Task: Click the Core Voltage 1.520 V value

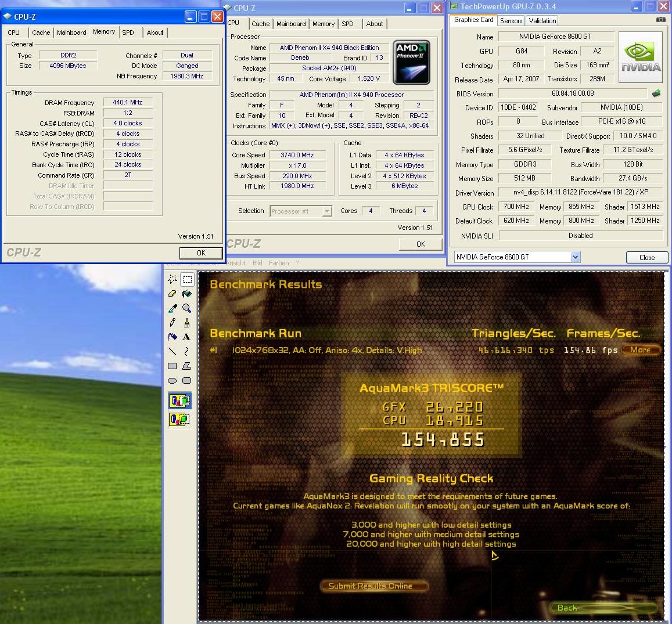Action: click(x=369, y=79)
